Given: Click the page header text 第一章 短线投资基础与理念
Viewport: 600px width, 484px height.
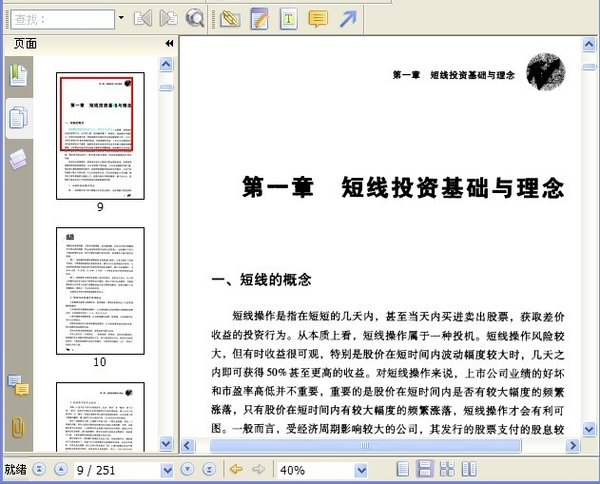Looking at the screenshot, I should coord(453,75).
